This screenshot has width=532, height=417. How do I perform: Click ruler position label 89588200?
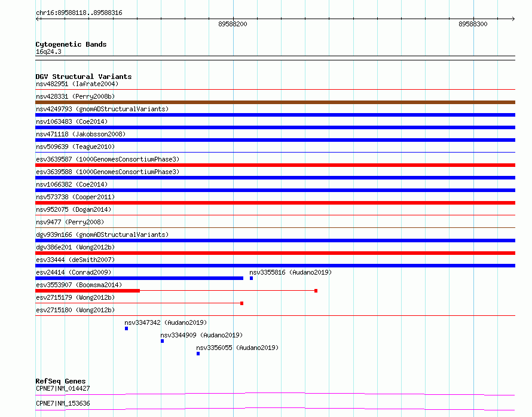(x=233, y=24)
